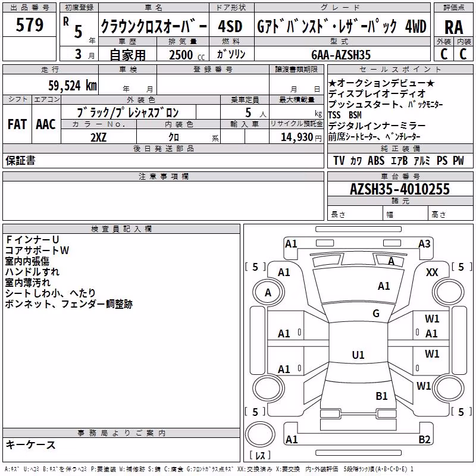This screenshot has height=476, width=476.
Task: Click the ボンネット、フェンダー調整跡 note
Action: 69,304
